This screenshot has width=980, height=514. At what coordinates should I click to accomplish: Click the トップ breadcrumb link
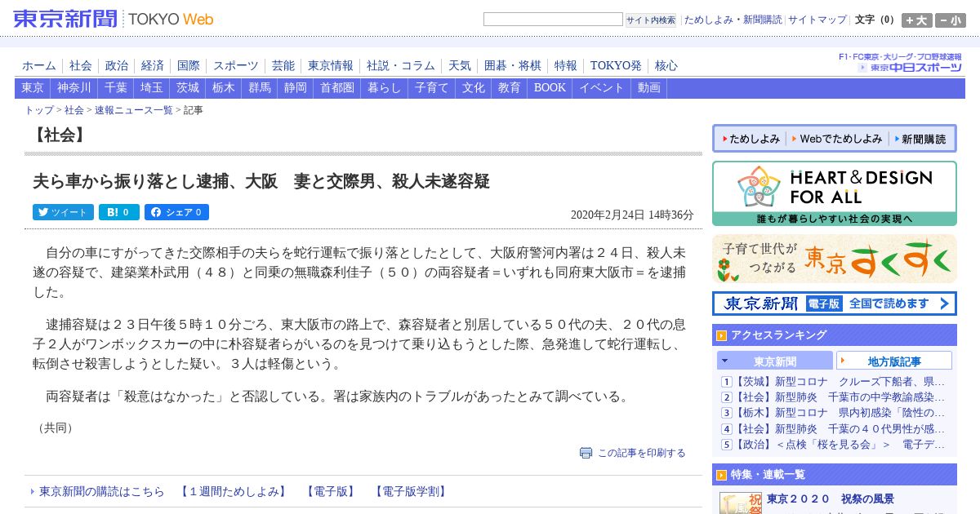(39, 110)
